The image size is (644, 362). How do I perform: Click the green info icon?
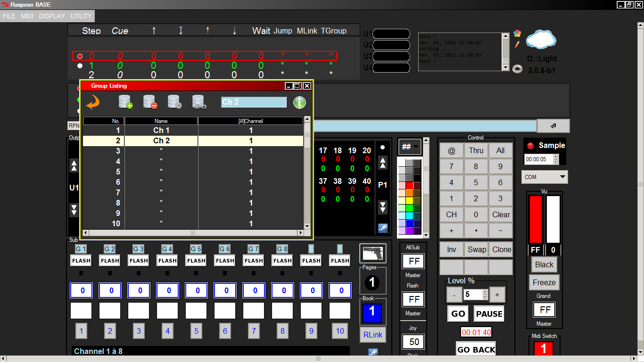click(299, 102)
